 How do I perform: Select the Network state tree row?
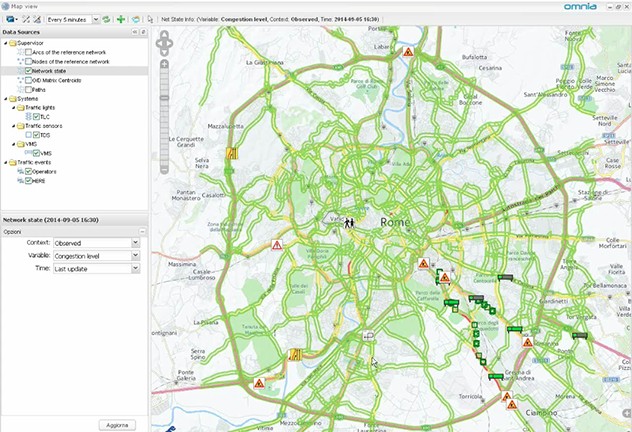click(74, 71)
